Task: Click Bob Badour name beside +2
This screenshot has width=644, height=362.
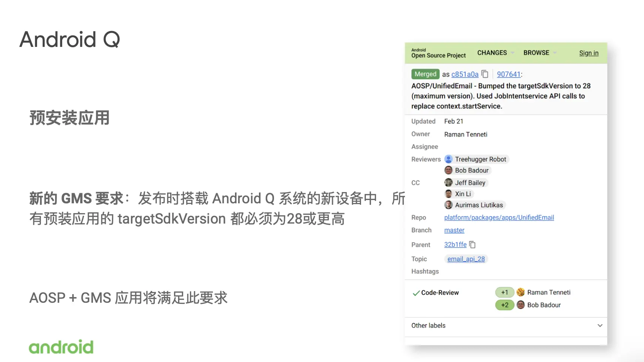Action: (544, 305)
